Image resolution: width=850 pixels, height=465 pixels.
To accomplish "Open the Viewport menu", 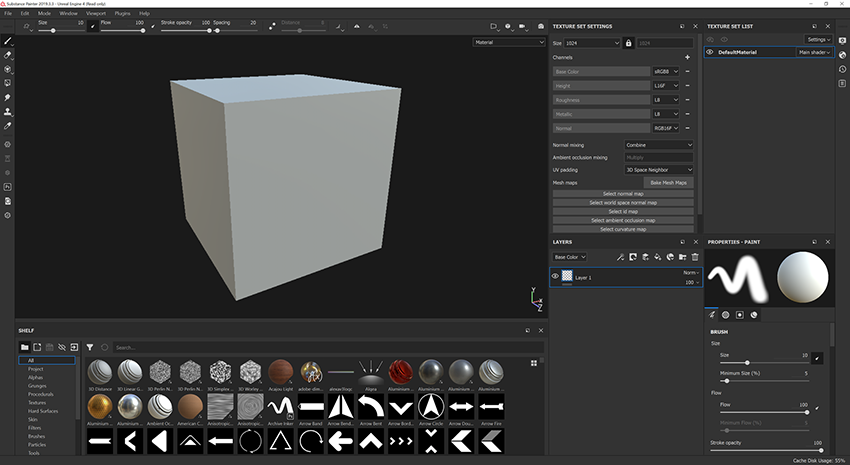I will click(x=97, y=13).
